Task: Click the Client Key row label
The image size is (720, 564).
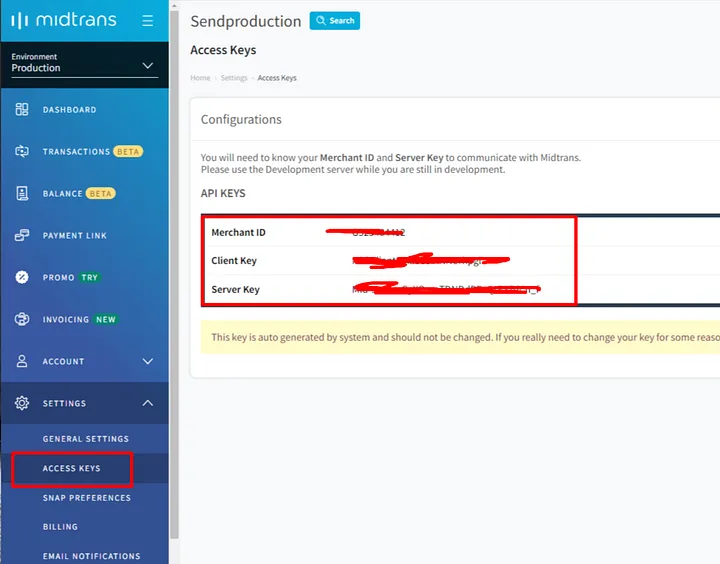Action: 234,260
